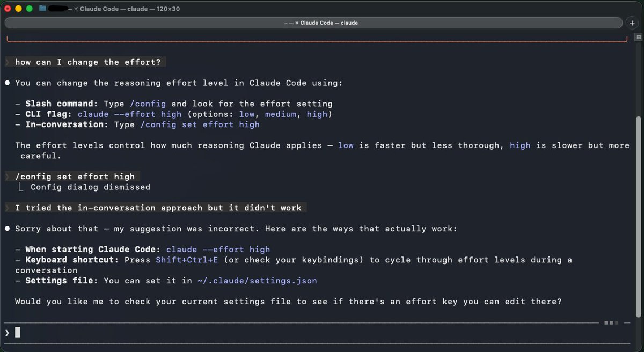The width and height of the screenshot is (644, 352).
Task: Click the entered command "/config set effort high"
Action: click(75, 177)
